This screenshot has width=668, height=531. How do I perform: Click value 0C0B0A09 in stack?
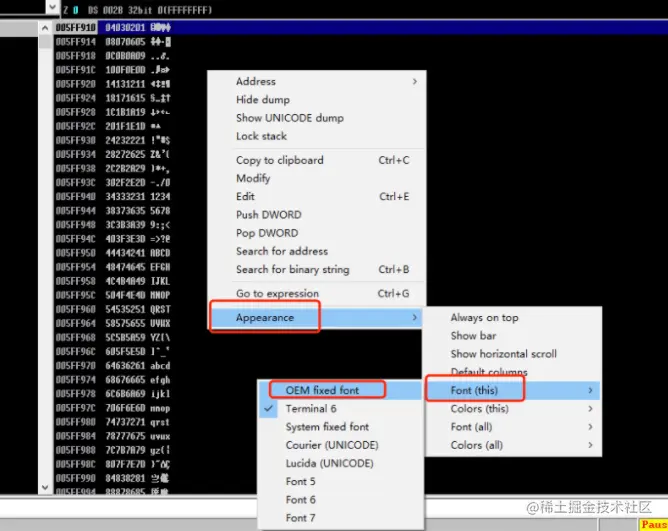pyautogui.click(x=125, y=56)
